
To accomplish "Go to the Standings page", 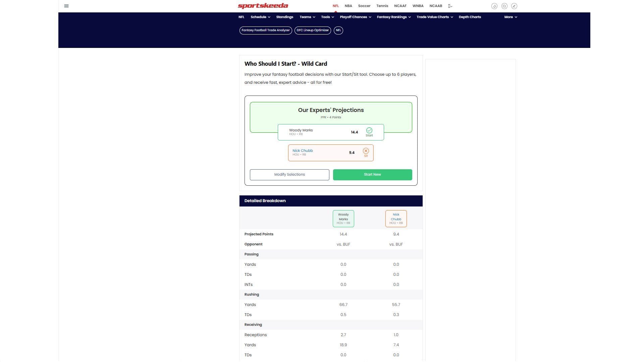I will (x=284, y=17).
